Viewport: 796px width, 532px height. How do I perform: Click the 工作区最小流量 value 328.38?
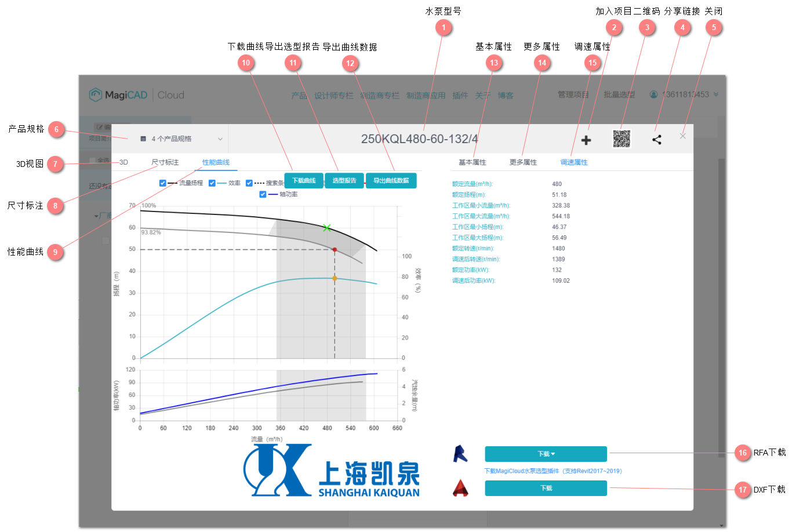click(x=561, y=206)
